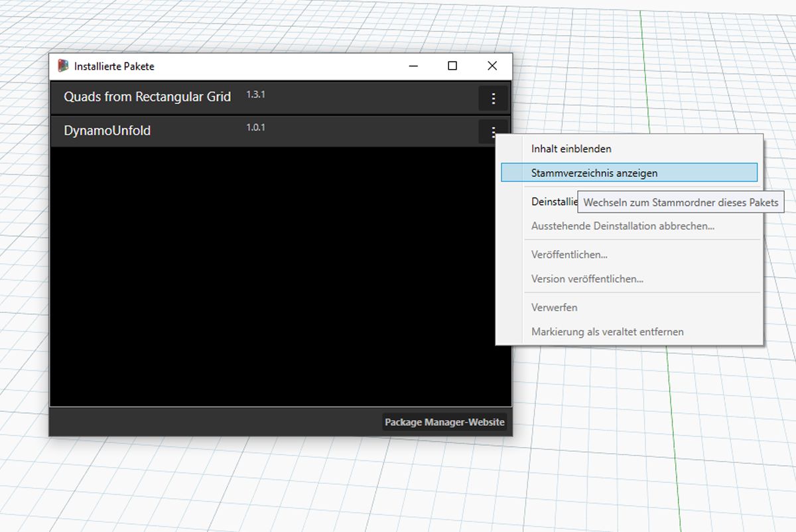The height and width of the screenshot is (532, 796).
Task: Select the 'DynamoUnfold' package name
Action: pos(107,131)
